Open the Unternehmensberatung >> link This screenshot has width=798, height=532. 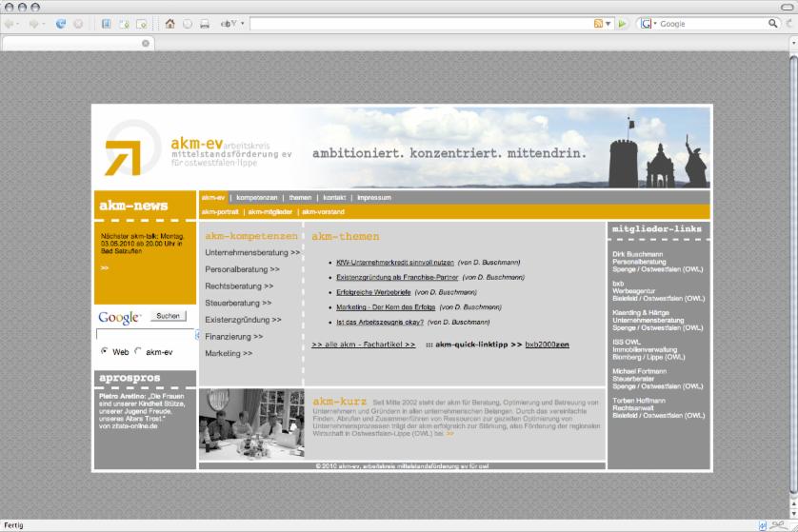click(x=252, y=253)
